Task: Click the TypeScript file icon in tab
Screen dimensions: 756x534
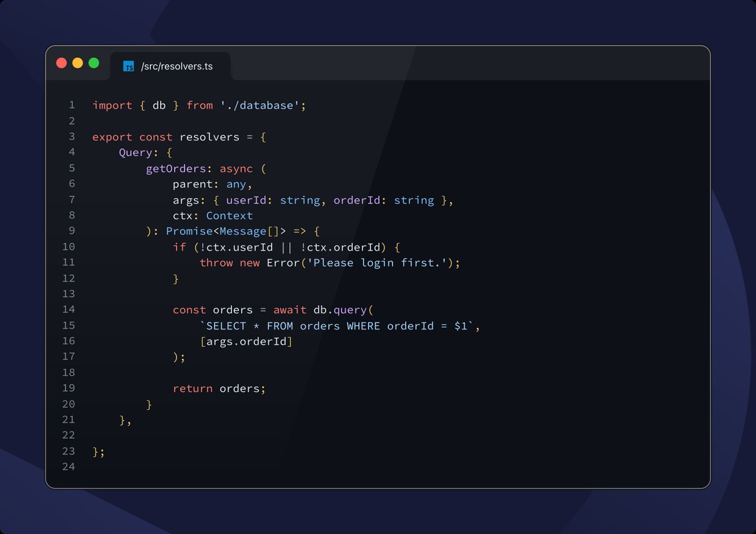Action: pyautogui.click(x=129, y=66)
